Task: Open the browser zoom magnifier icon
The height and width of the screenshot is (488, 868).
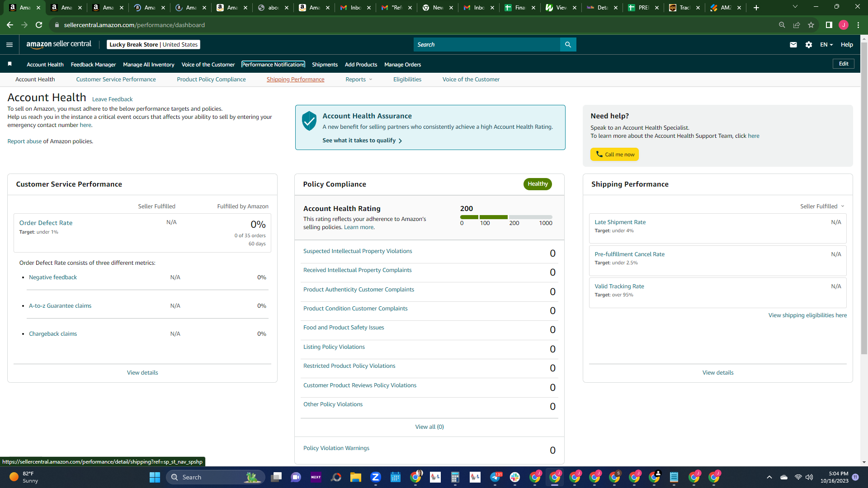Action: tap(782, 25)
